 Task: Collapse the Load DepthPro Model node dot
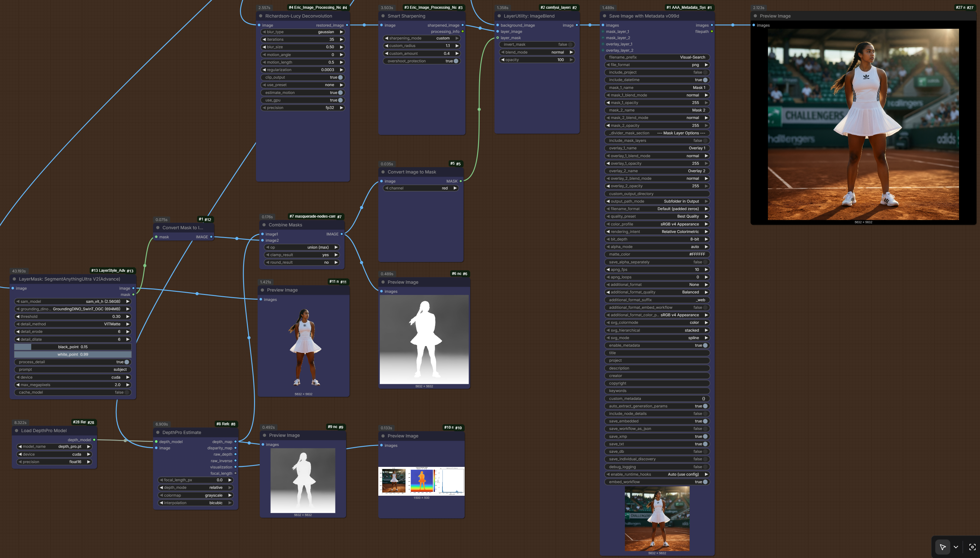[x=17, y=431]
